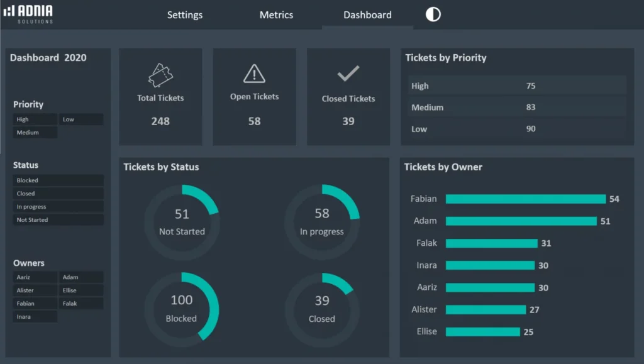Select Inara in the Owners filter
The height and width of the screenshot is (364, 644).
click(35, 316)
